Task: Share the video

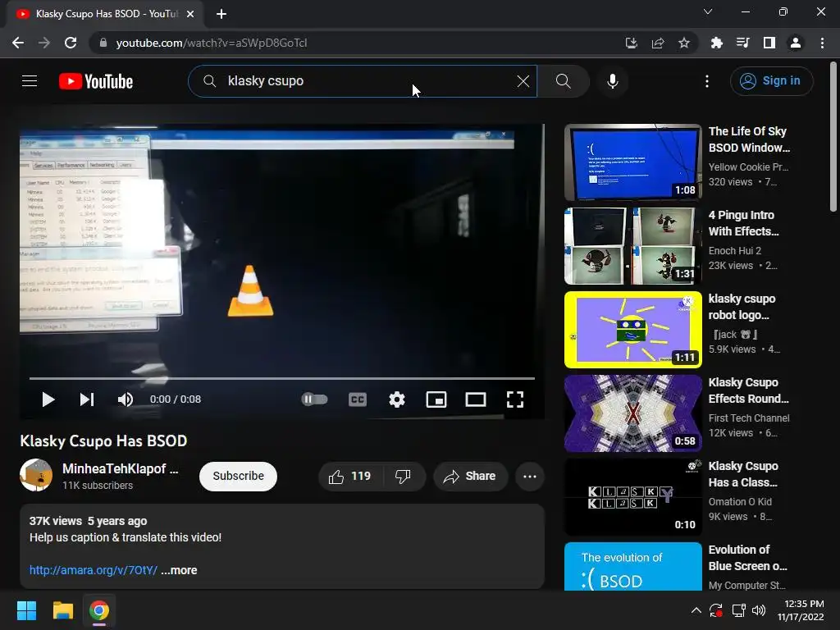Action: [x=470, y=477]
